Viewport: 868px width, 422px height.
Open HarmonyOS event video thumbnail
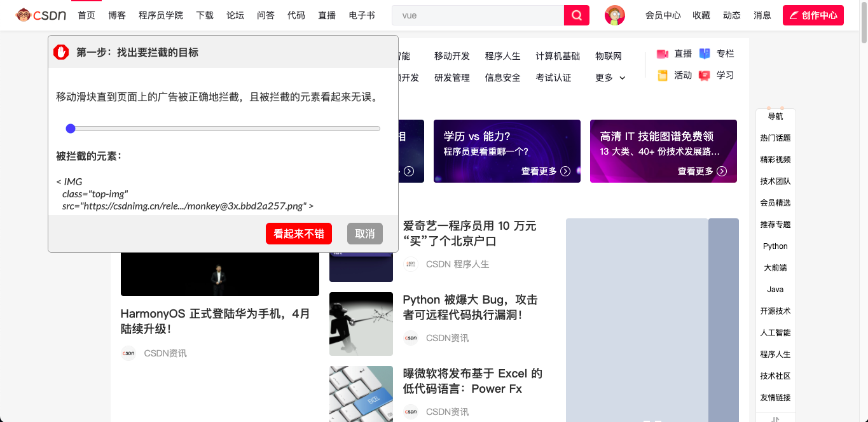pyautogui.click(x=220, y=274)
